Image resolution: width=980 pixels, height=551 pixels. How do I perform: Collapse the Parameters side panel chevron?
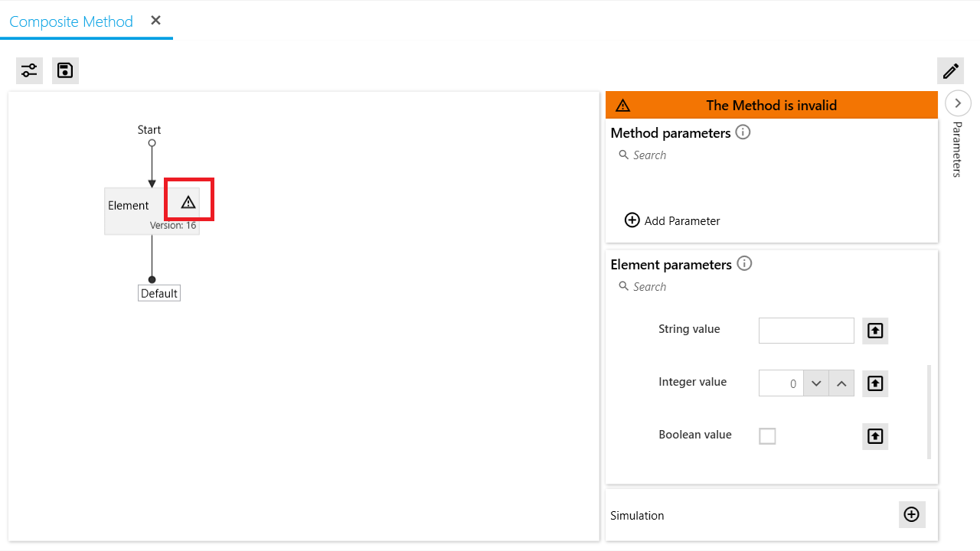coord(958,103)
